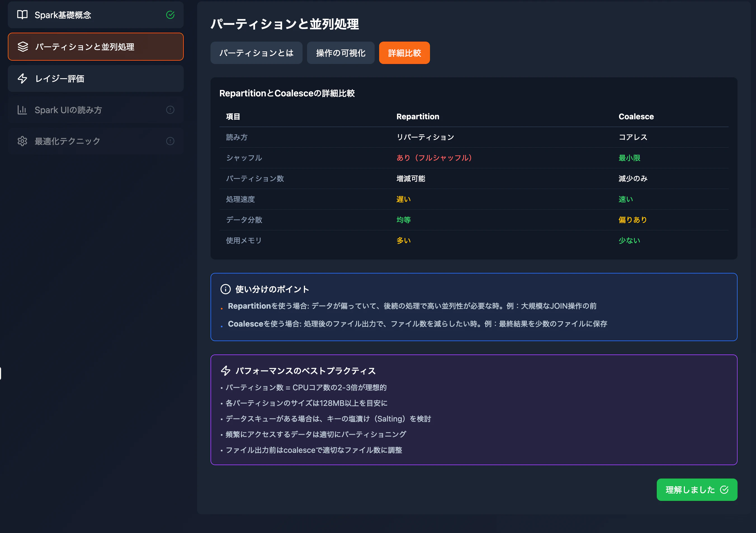Click the lightning icon on パフォーマンスのベストプラクティス
Viewport: 756px width, 533px height.
point(226,371)
